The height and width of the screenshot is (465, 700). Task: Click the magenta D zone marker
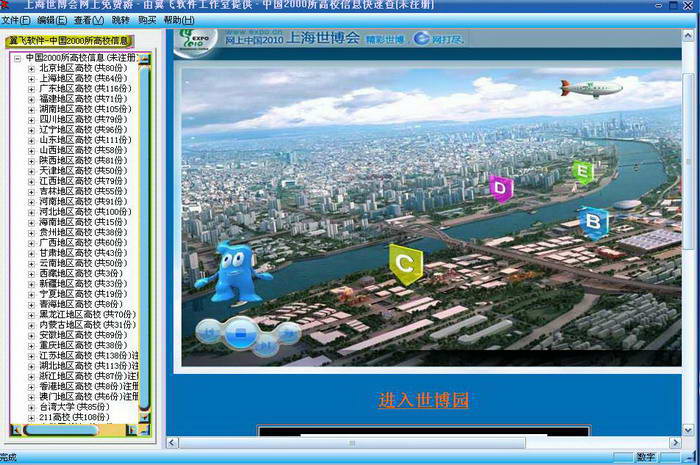coord(501,188)
